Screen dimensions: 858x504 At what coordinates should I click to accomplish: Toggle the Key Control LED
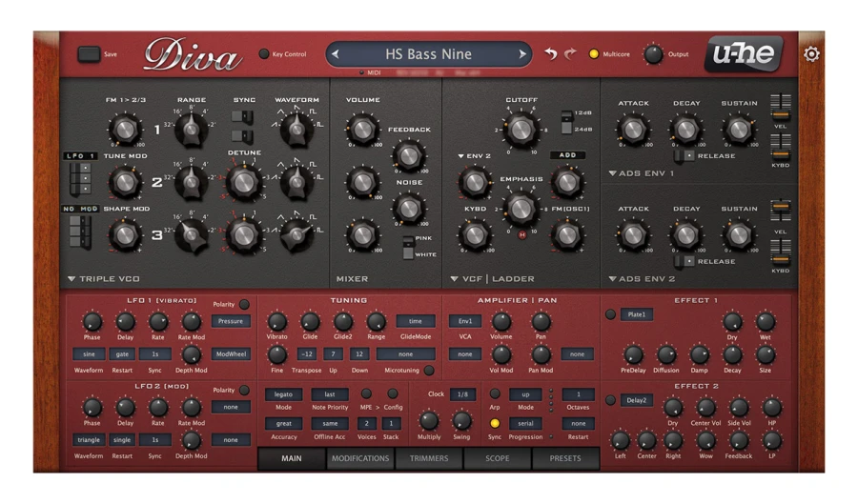tap(264, 54)
